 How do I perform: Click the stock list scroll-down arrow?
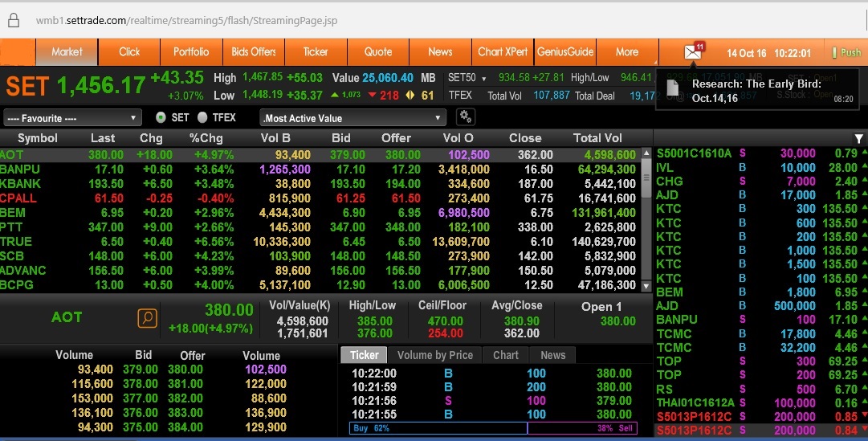(x=646, y=286)
